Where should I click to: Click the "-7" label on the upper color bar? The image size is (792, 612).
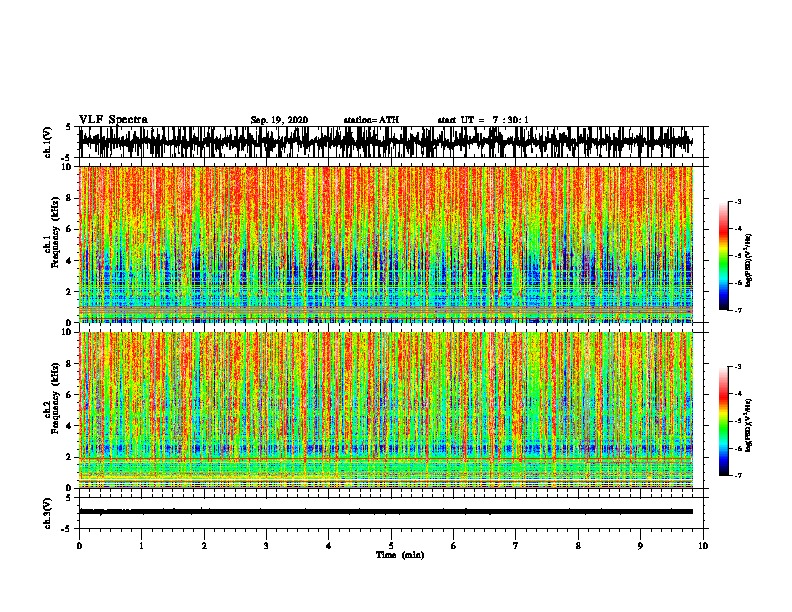737,310
